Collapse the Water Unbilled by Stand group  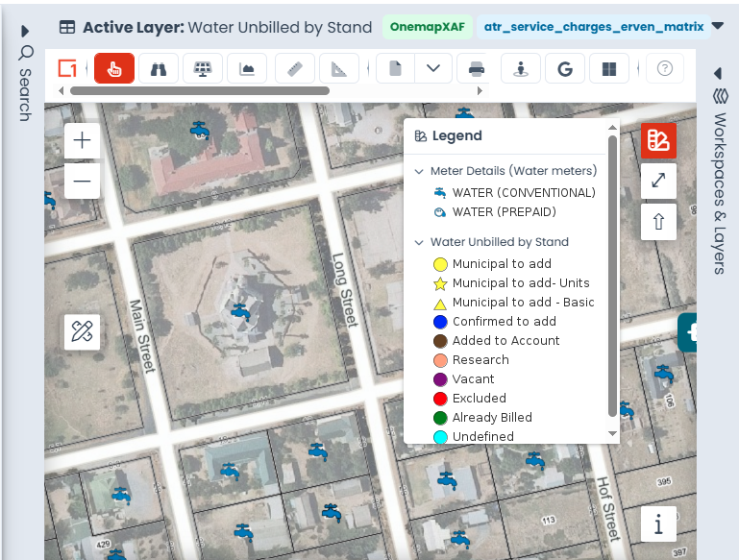pos(419,242)
